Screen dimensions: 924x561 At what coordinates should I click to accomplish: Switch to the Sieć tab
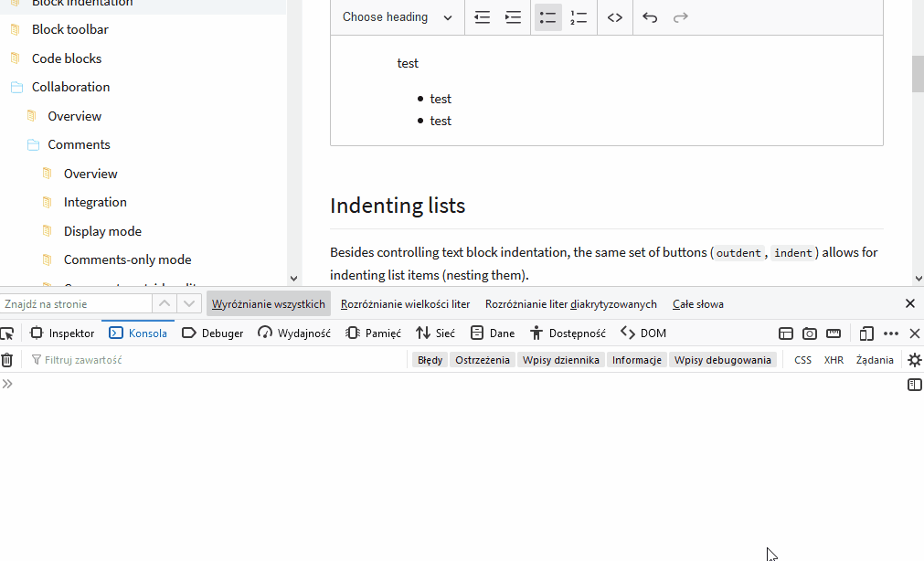pos(435,333)
